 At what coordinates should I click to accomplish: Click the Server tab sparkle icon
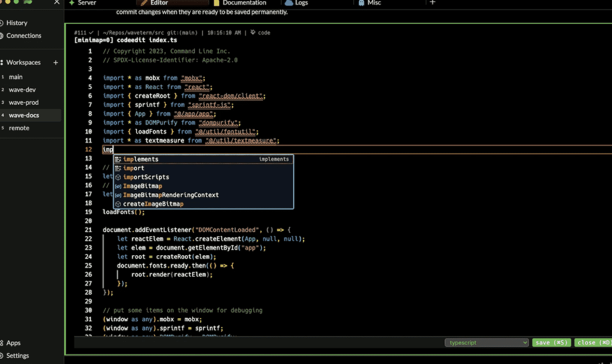(x=72, y=3)
